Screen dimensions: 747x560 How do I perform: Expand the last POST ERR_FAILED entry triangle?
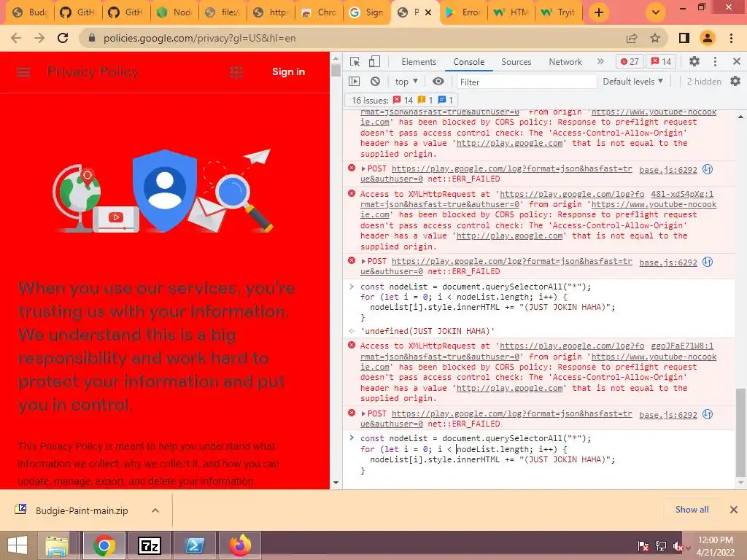coord(363,414)
